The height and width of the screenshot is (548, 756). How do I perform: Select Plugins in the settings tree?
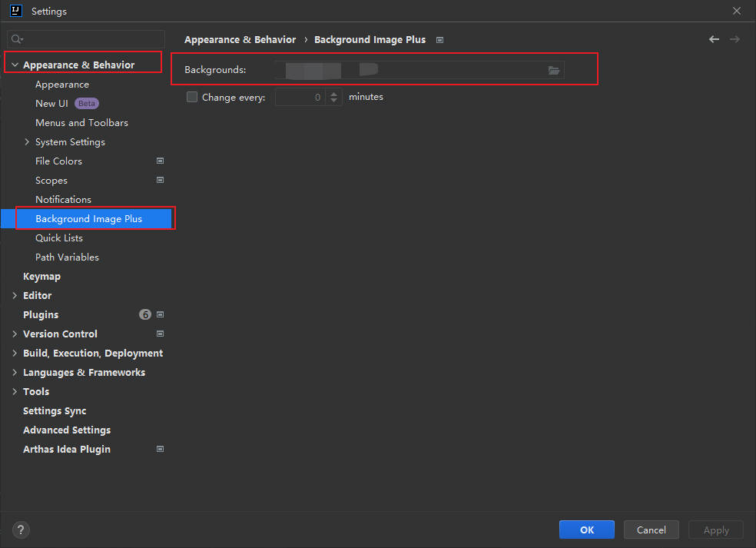pos(41,314)
